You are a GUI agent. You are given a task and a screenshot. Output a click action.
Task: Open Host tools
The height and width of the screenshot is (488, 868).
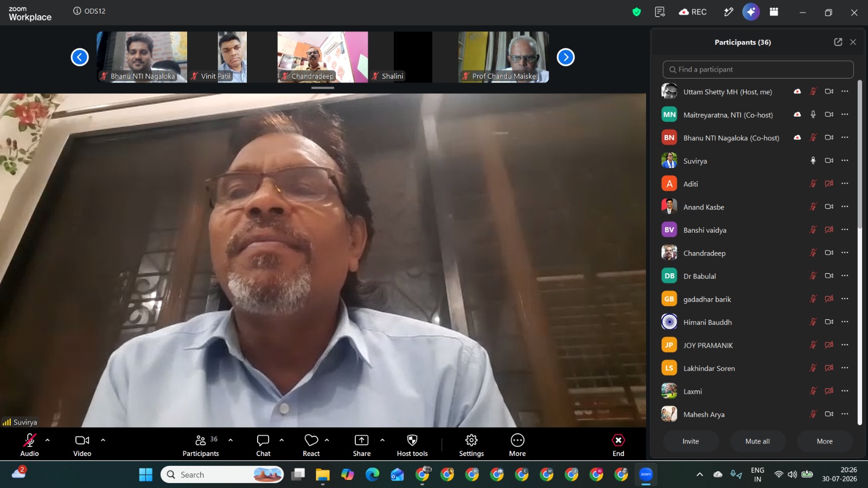pyautogui.click(x=412, y=445)
